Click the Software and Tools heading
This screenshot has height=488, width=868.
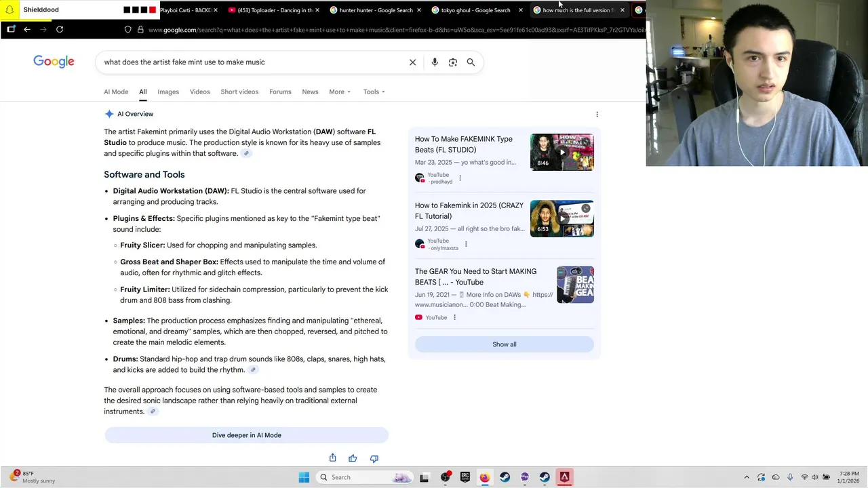click(144, 175)
